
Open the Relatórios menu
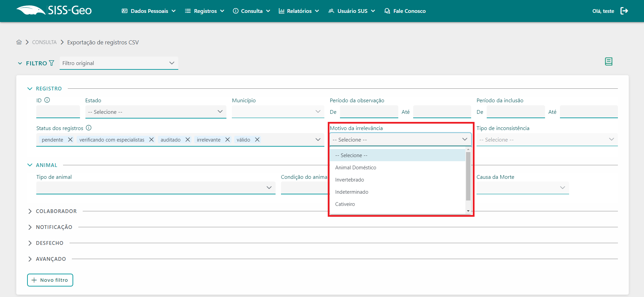click(x=299, y=11)
